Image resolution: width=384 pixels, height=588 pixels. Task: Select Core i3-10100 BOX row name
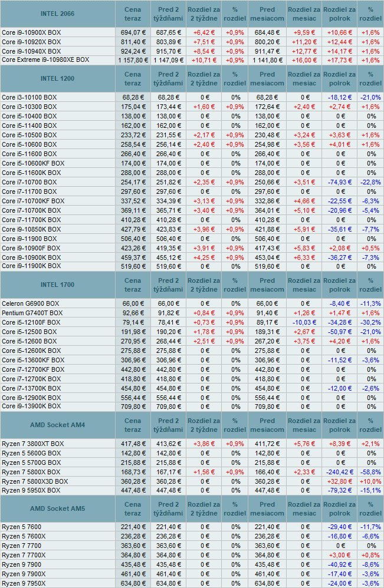click(29, 97)
